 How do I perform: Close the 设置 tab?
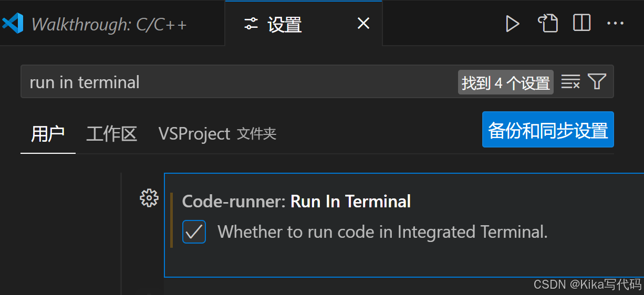tap(363, 24)
